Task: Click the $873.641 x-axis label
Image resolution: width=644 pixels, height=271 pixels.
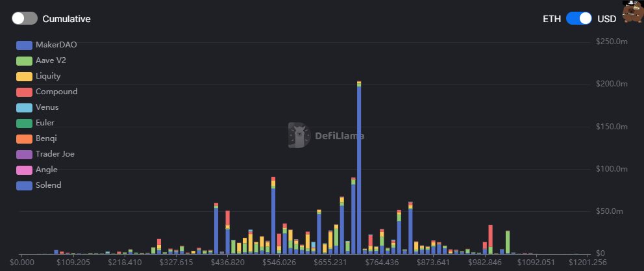Action: point(434,263)
